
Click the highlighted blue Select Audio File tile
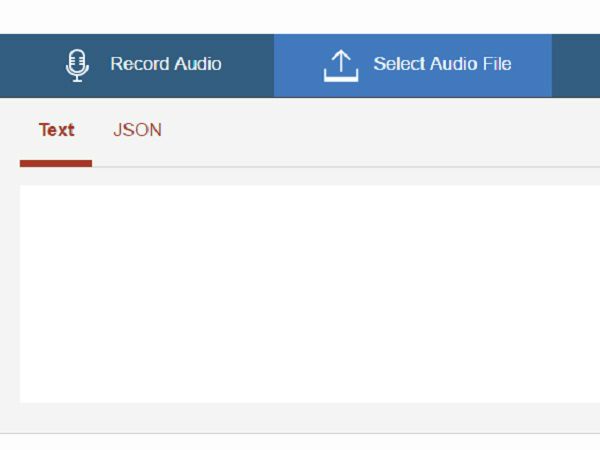(x=413, y=65)
